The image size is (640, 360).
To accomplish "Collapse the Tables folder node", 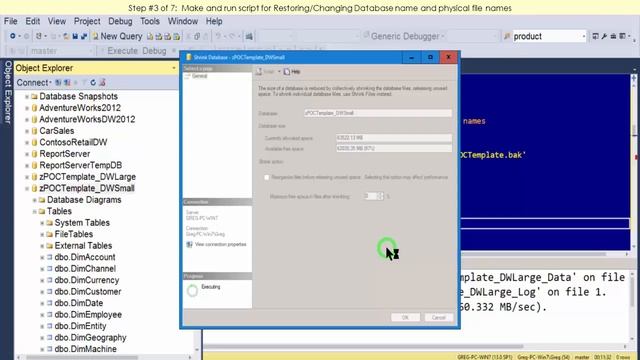I will coord(35,211).
